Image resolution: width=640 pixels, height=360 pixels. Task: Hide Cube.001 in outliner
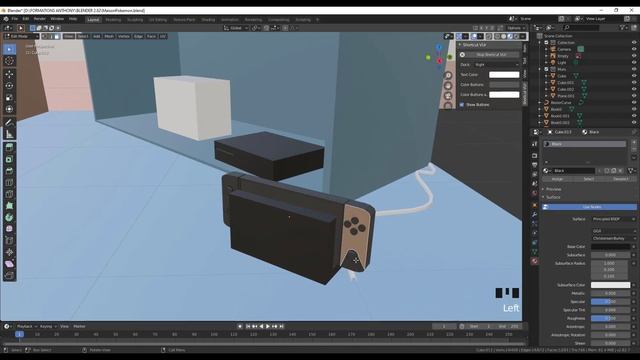point(634,82)
